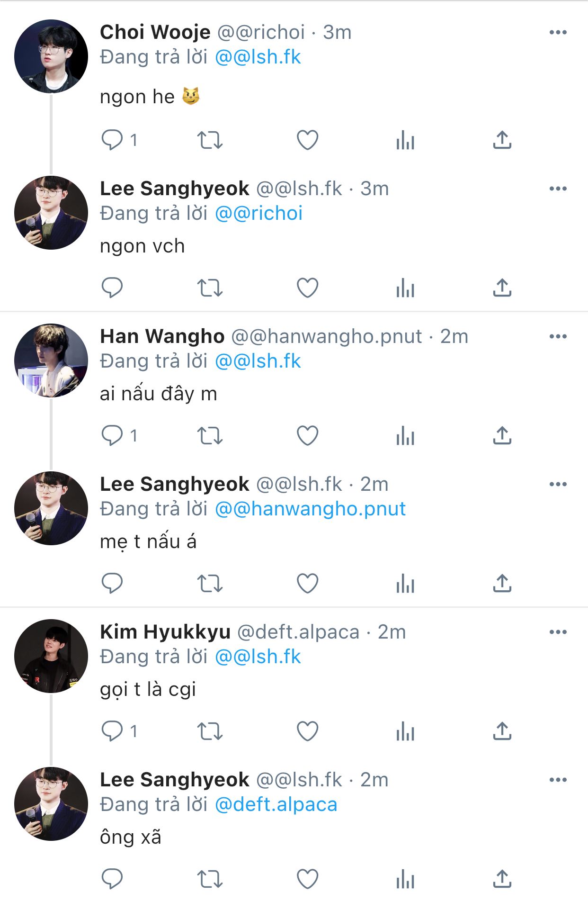Viewport: 588px width, 901px height.
Task: Open more options menu on Han Wangho's tweet
Action: (x=558, y=336)
